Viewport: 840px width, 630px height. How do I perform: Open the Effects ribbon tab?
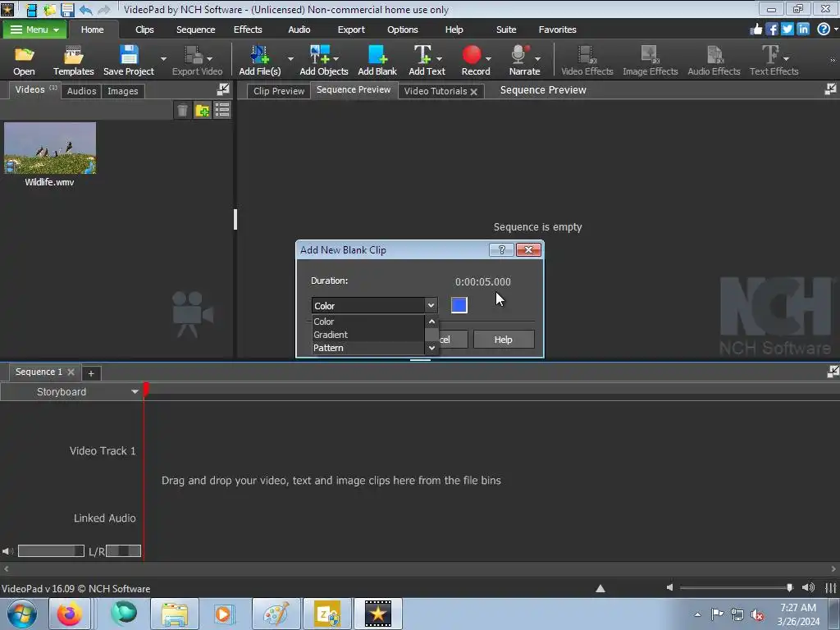248,30
